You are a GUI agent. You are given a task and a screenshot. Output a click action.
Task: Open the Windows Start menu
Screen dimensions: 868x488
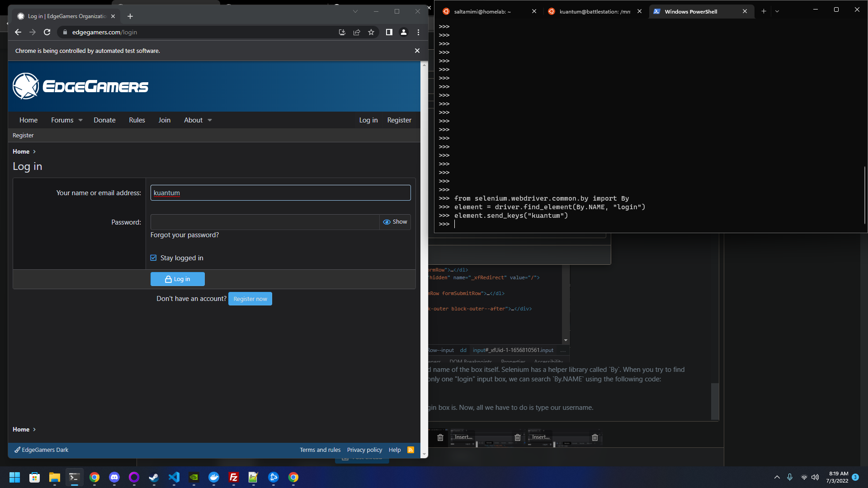14,477
